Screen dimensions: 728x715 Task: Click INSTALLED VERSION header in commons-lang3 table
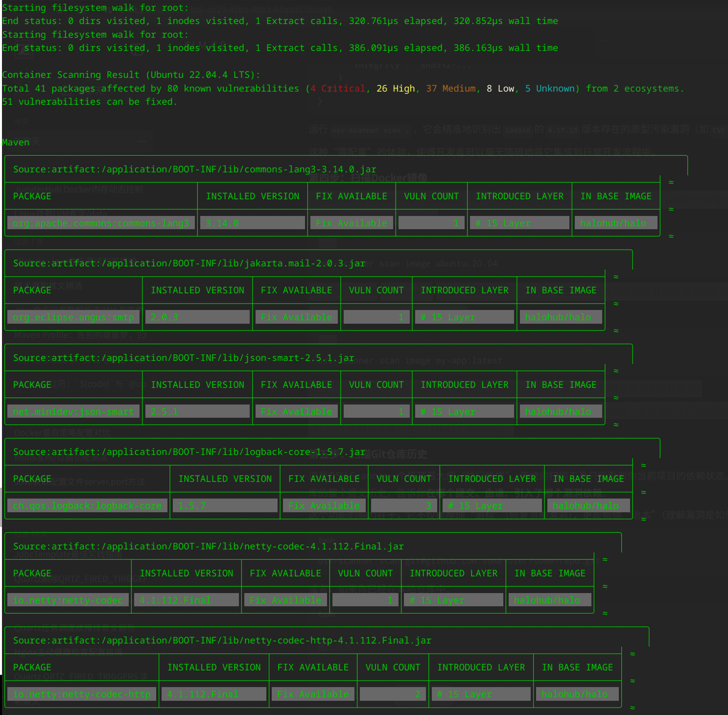click(x=252, y=196)
